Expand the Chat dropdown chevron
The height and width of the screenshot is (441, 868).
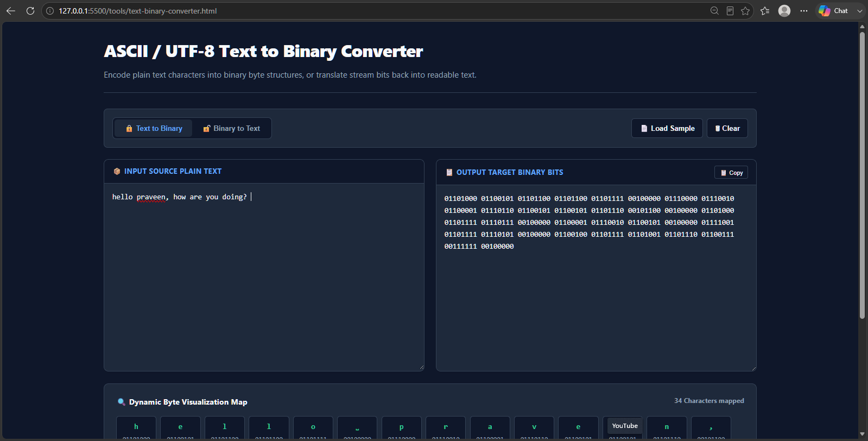coord(860,11)
